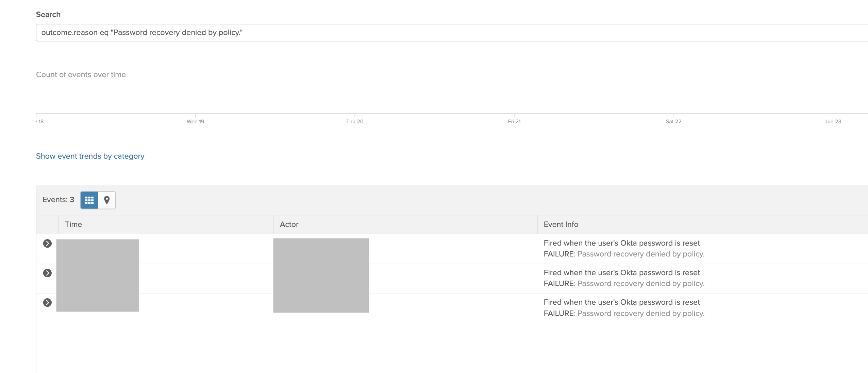Click second row's FAILURE reason text

click(624, 284)
